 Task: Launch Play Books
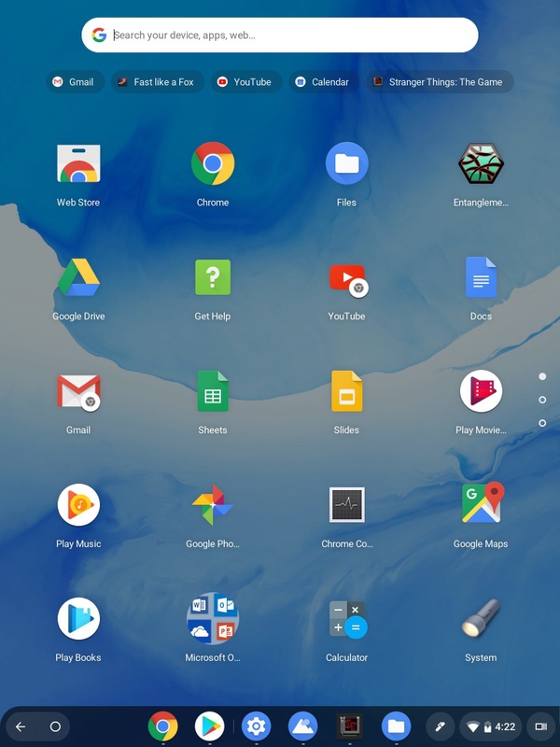pyautogui.click(x=78, y=619)
